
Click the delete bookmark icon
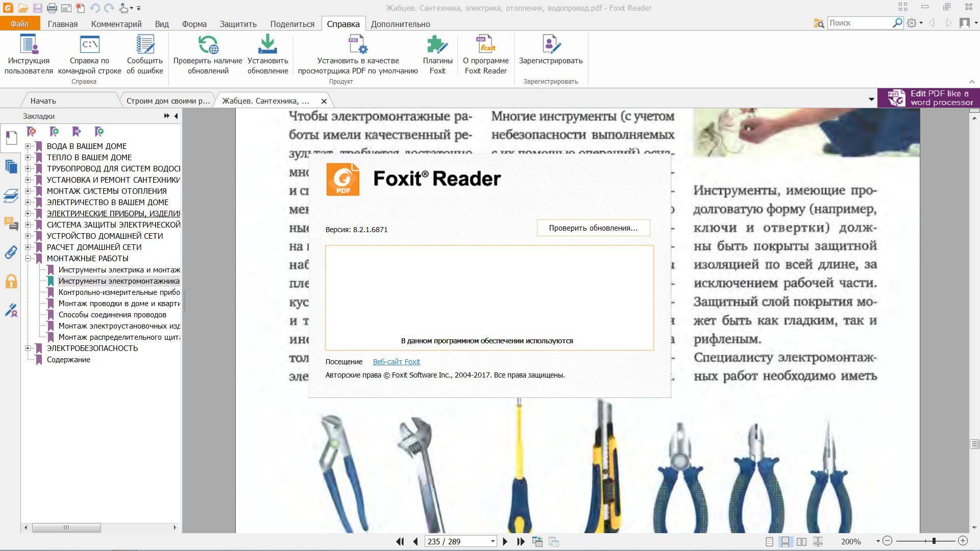tap(32, 132)
